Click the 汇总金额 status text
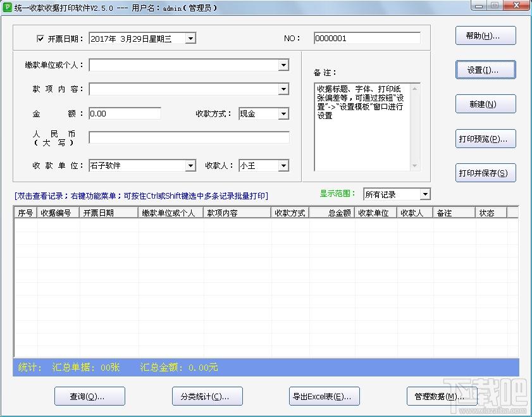 [179, 368]
